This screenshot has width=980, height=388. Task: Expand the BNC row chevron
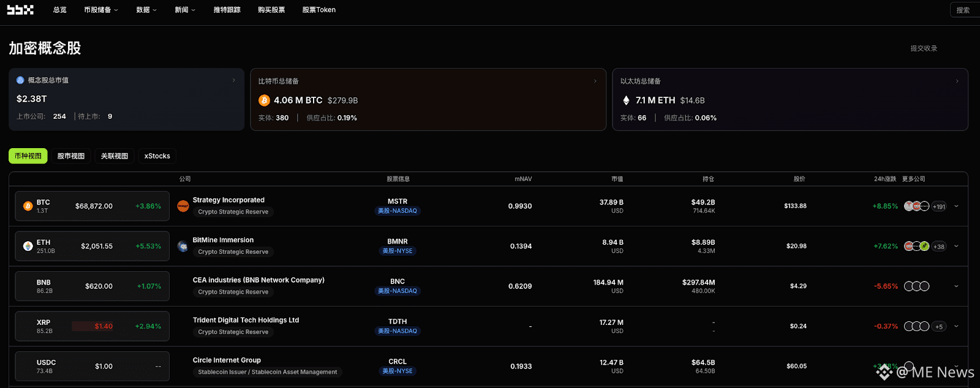pyautogui.click(x=956, y=286)
